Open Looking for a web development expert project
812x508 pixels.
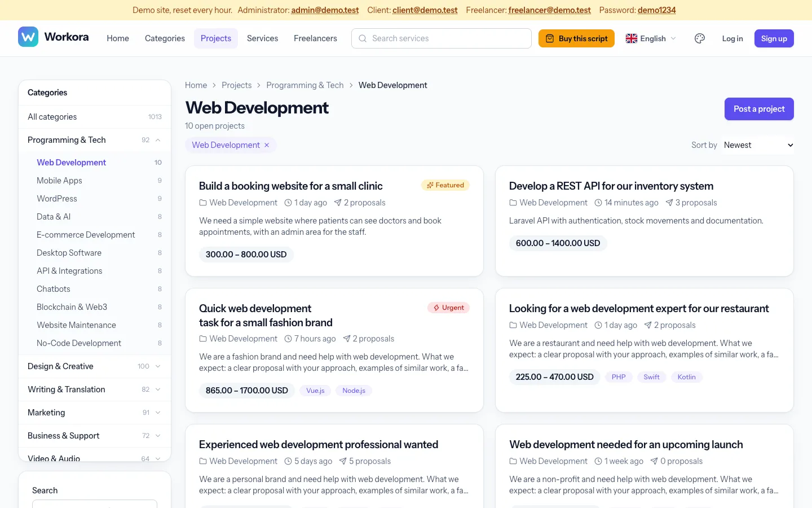point(639,308)
